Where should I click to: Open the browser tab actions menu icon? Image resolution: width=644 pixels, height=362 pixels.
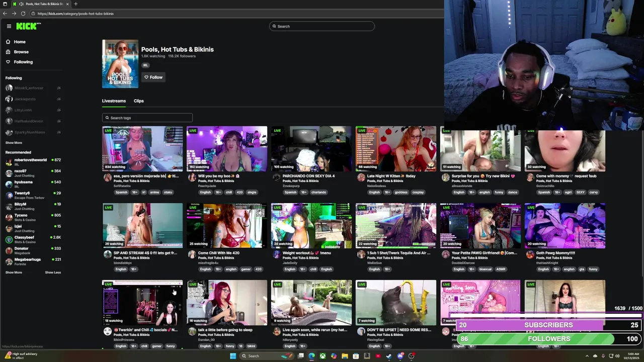click(x=5, y=4)
